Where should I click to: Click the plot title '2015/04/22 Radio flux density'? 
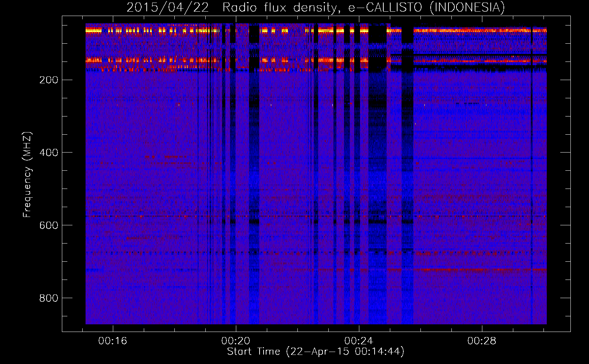point(316,8)
